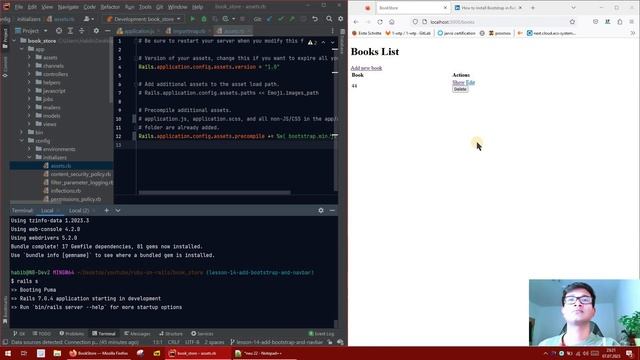Click Git update project blue arrow icon
Screen dimensions: 640x360
pos(269,19)
